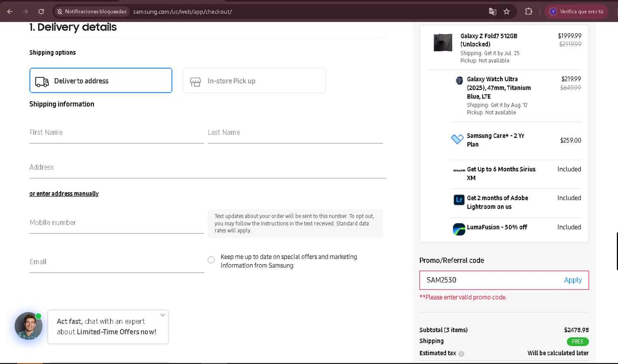Click the 'Galaxy Z Fold7 512GB (Unlocked)' title
Viewport: 618px width, 364px height.
pyautogui.click(x=489, y=40)
